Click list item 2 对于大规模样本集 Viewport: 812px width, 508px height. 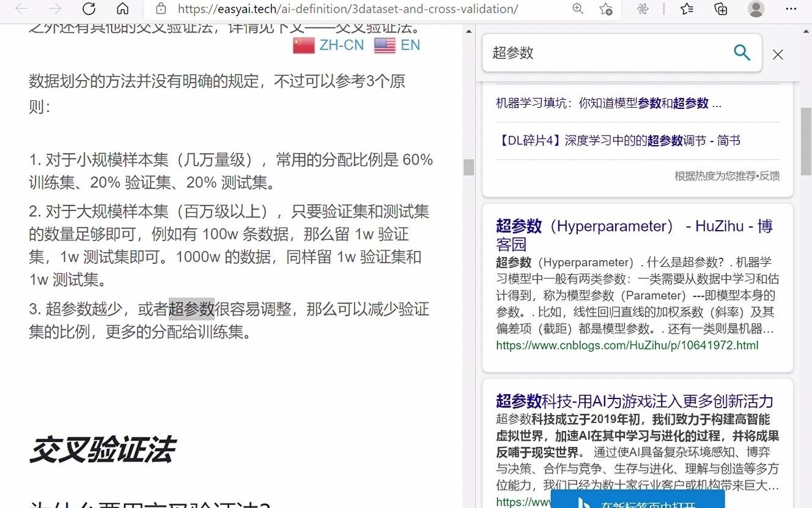tap(229, 246)
